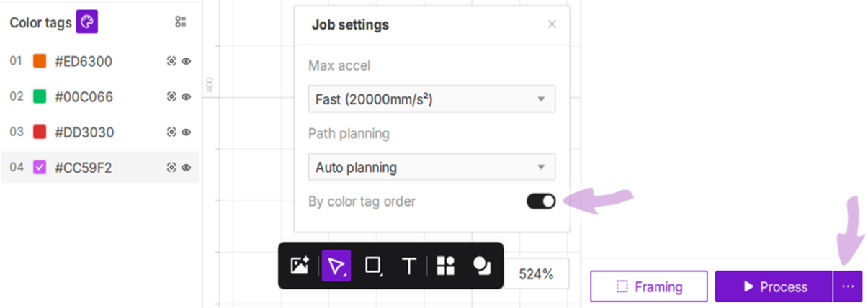The height and width of the screenshot is (308, 868).
Task: Toggle checkbox for color tag #CC59F2
Action: click(40, 168)
